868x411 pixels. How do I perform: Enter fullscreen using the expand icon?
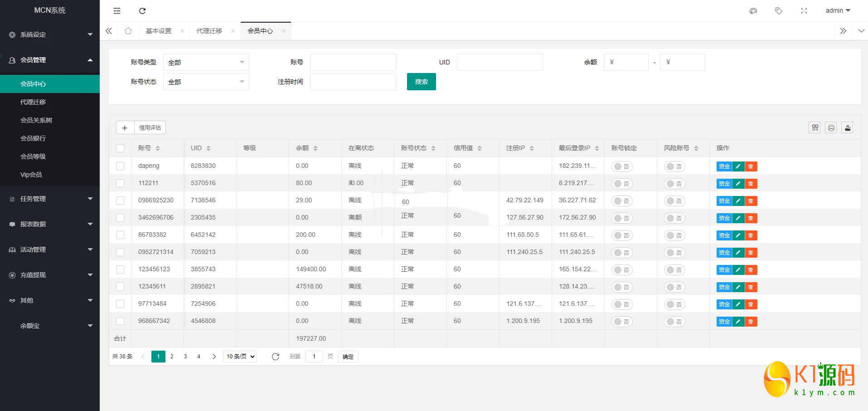[804, 11]
